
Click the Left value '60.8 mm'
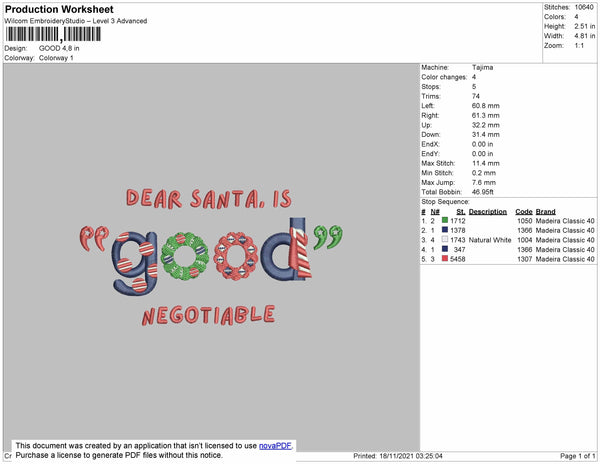tap(486, 106)
